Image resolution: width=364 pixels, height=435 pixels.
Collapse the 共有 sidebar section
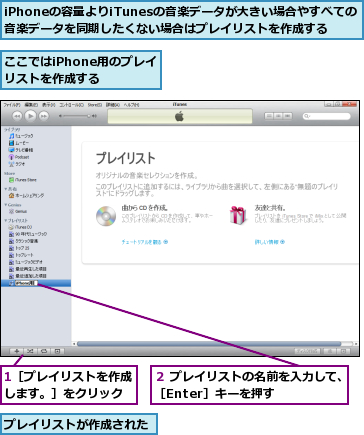[x=6, y=189]
